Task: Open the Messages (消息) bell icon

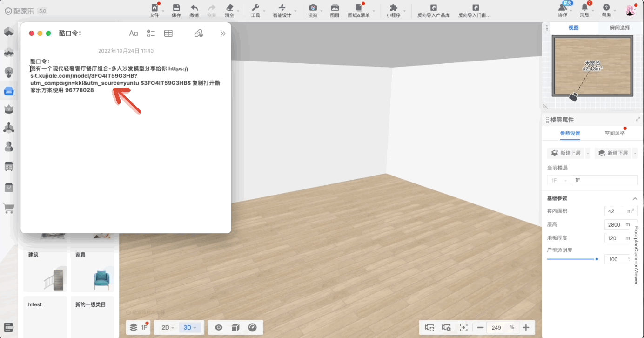Action: coord(584,8)
